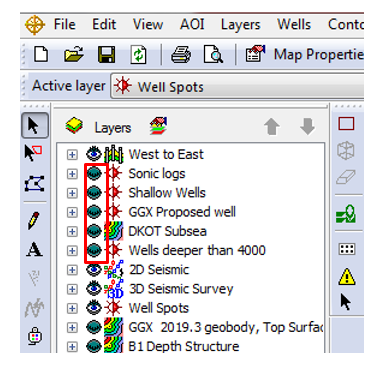Toggle visibility of Sonic logs layer

94,173
